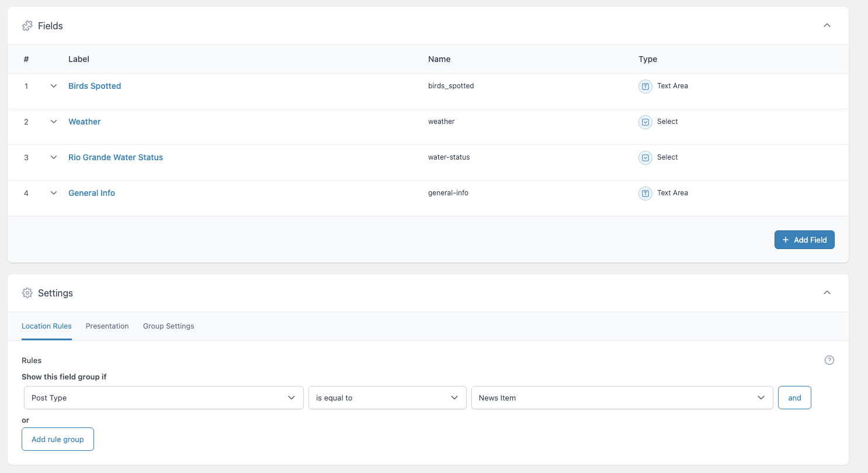Open the 'is equal to' operator dropdown

coord(387,398)
